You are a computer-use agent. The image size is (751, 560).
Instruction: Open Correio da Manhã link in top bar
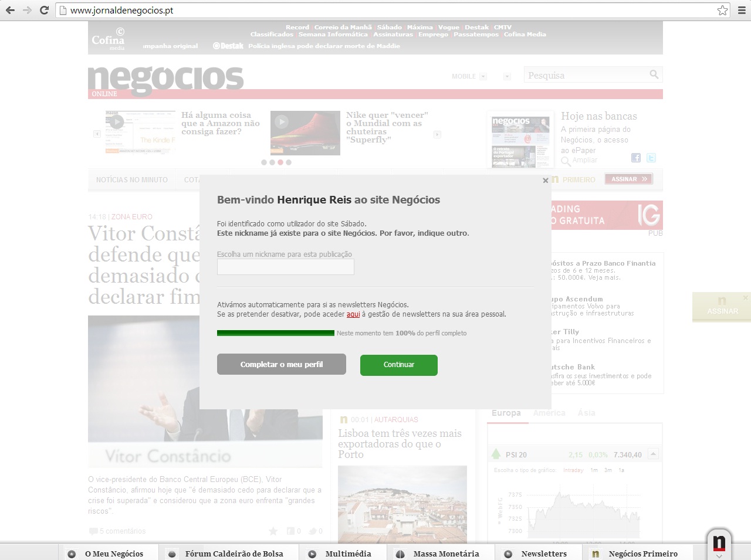coord(343,27)
